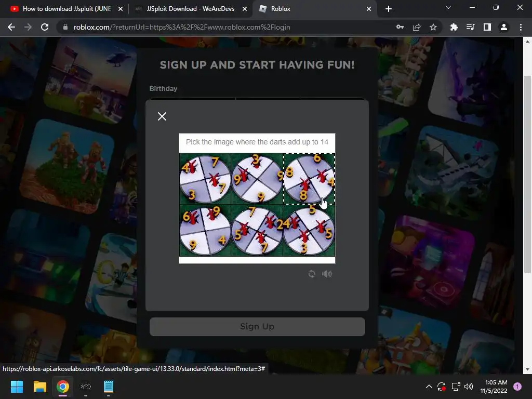Toggle the browser side panel
Viewport: 532px width, 399px height.
click(x=487, y=27)
